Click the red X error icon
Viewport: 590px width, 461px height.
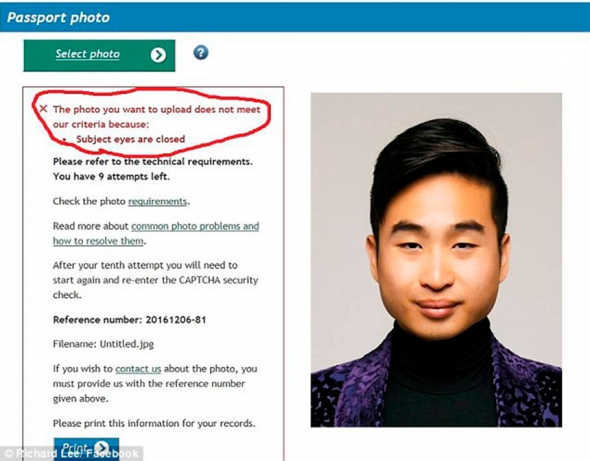pos(44,109)
